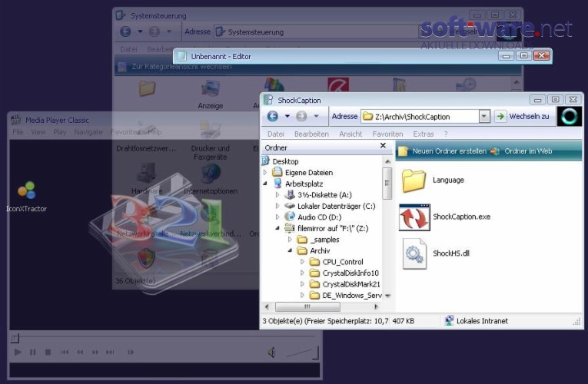
Task: Rewind in Media Player Classic
Action: pyautogui.click(x=80, y=353)
